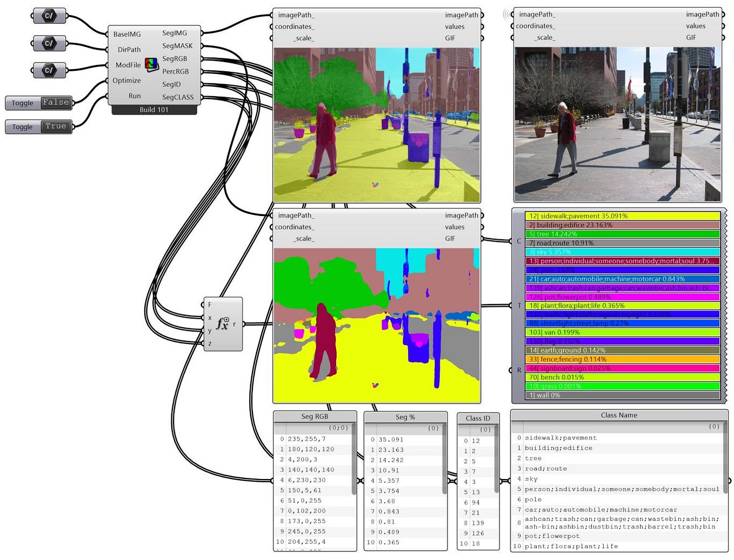Click the bottom C/ path component icon

(49, 70)
